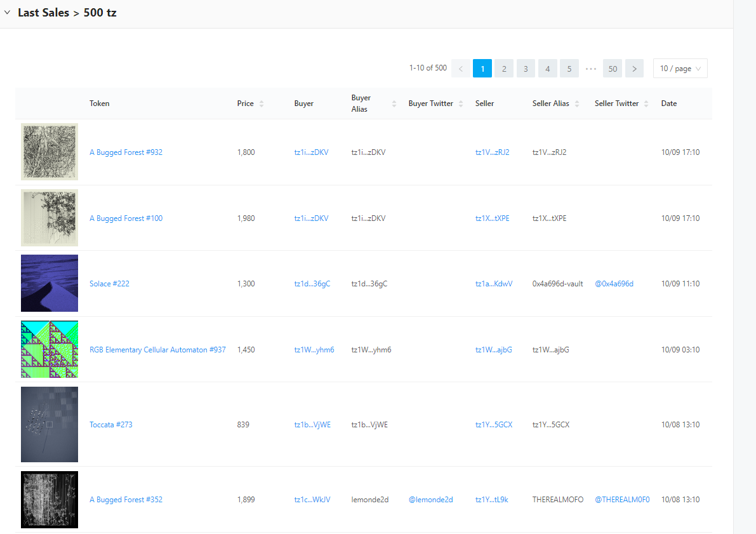Image resolution: width=756 pixels, height=534 pixels.
Task: Sort by Seller Twitter column
Action: pyautogui.click(x=646, y=103)
